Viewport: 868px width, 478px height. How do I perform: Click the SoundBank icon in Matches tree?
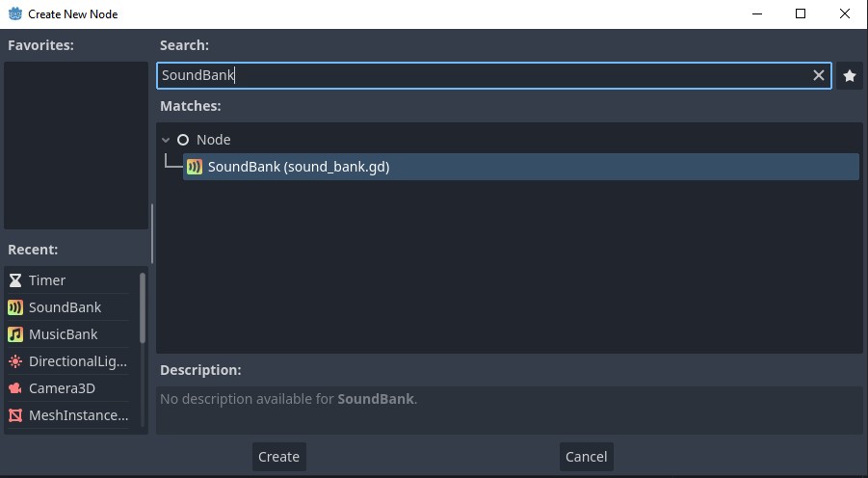pos(195,167)
